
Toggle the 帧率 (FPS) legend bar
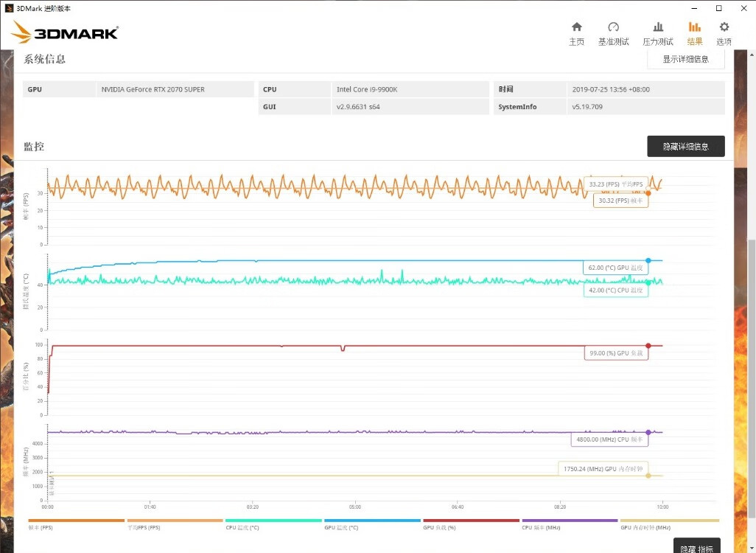[x=76, y=521]
